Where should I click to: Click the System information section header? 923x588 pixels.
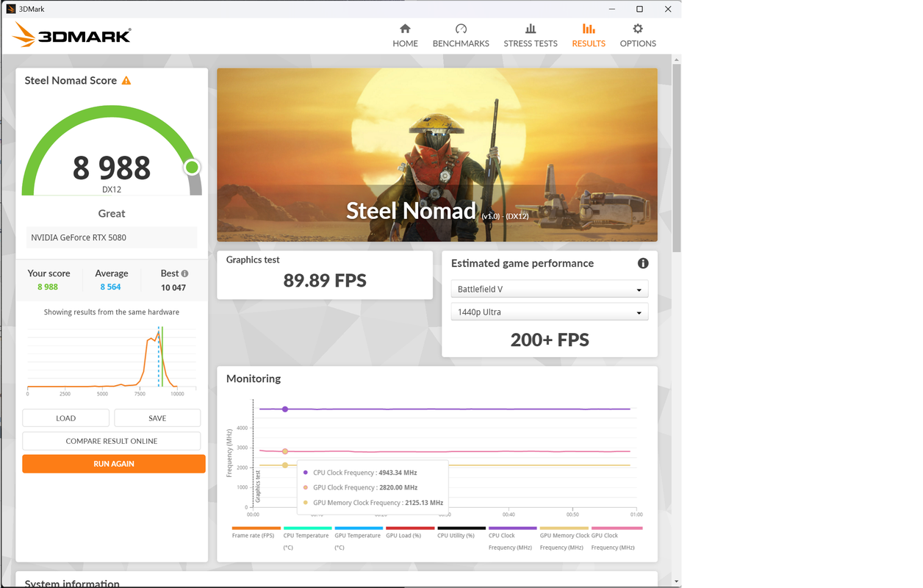click(x=72, y=584)
